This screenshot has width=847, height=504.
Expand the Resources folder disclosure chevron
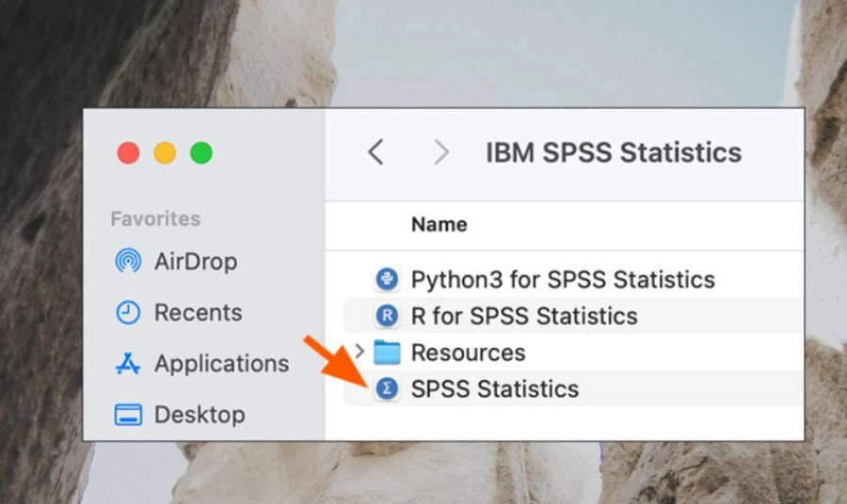coord(360,352)
